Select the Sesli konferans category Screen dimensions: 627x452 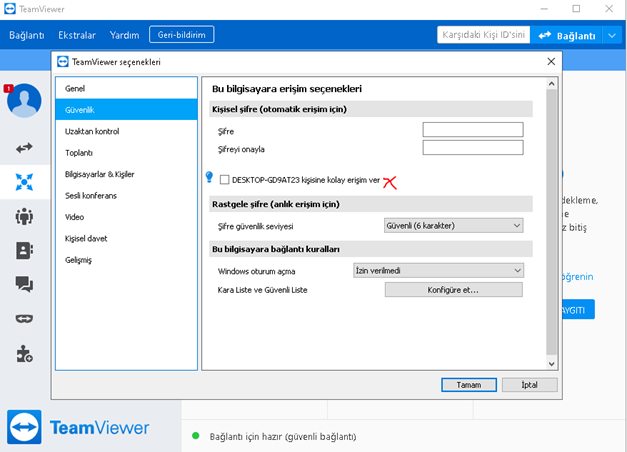[x=126, y=196]
